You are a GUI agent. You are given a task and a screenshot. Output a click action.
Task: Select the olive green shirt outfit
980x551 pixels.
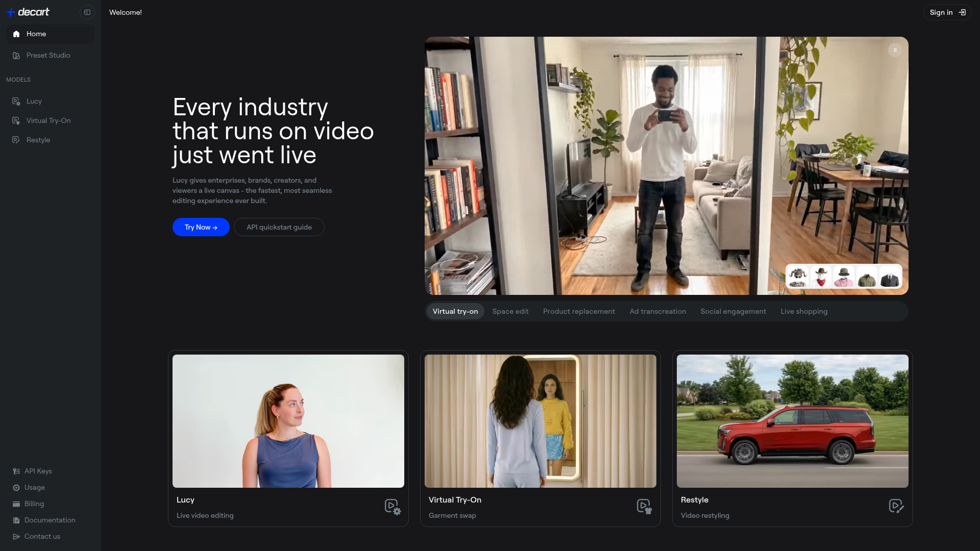coord(867,277)
